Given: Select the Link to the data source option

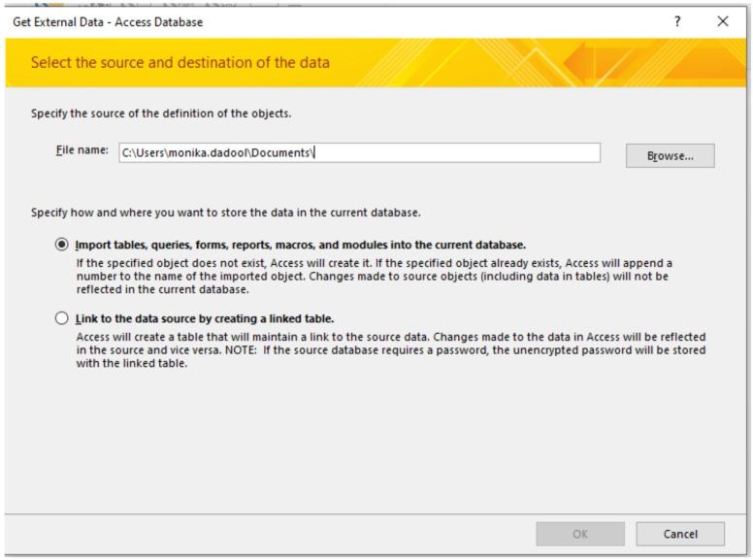Looking at the screenshot, I should point(61,318).
